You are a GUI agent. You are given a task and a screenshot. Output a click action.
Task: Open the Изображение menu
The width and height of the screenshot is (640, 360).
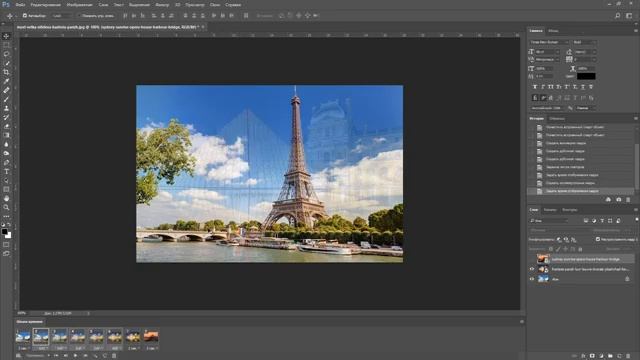79,5
